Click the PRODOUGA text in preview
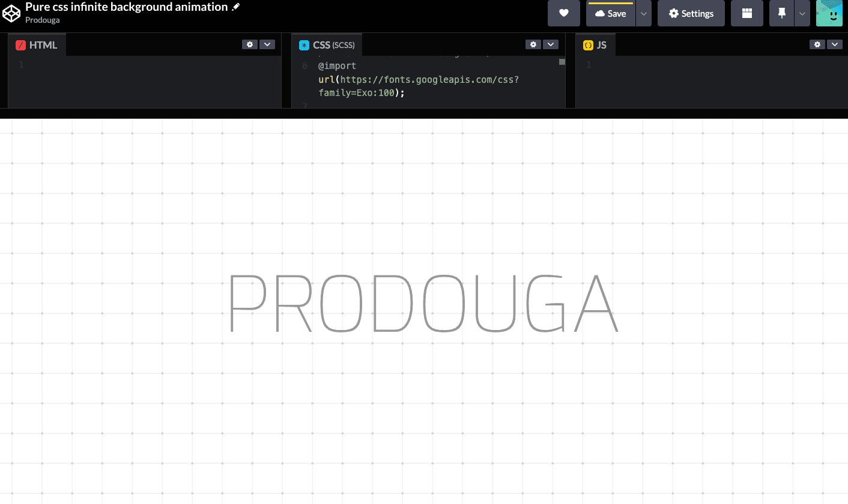Viewport: 848px width, 504px height. click(423, 303)
